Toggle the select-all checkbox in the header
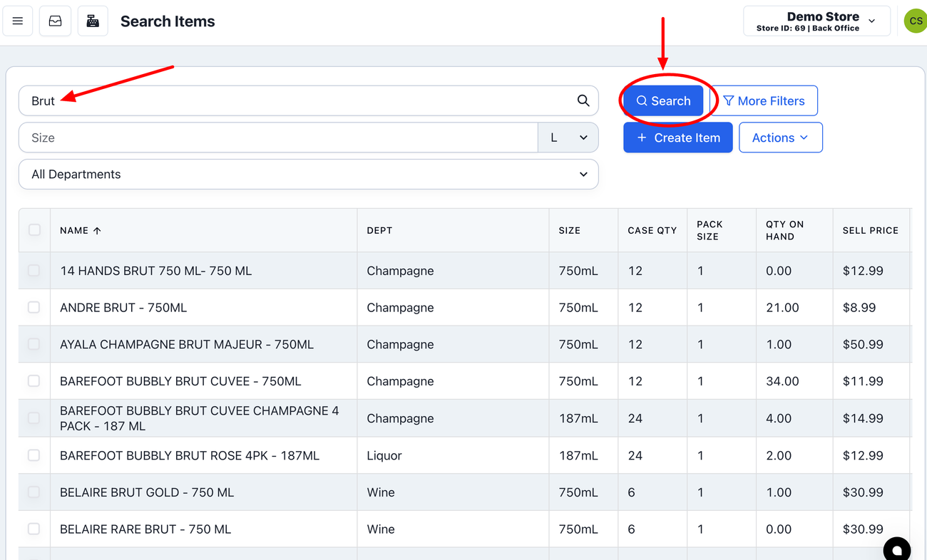 [34, 230]
